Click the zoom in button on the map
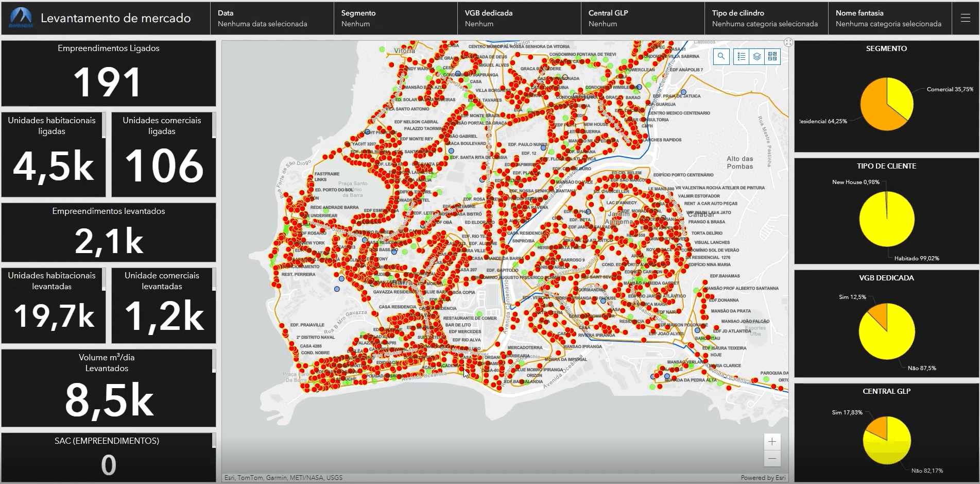Image resolution: width=980 pixels, height=484 pixels. coord(772,441)
